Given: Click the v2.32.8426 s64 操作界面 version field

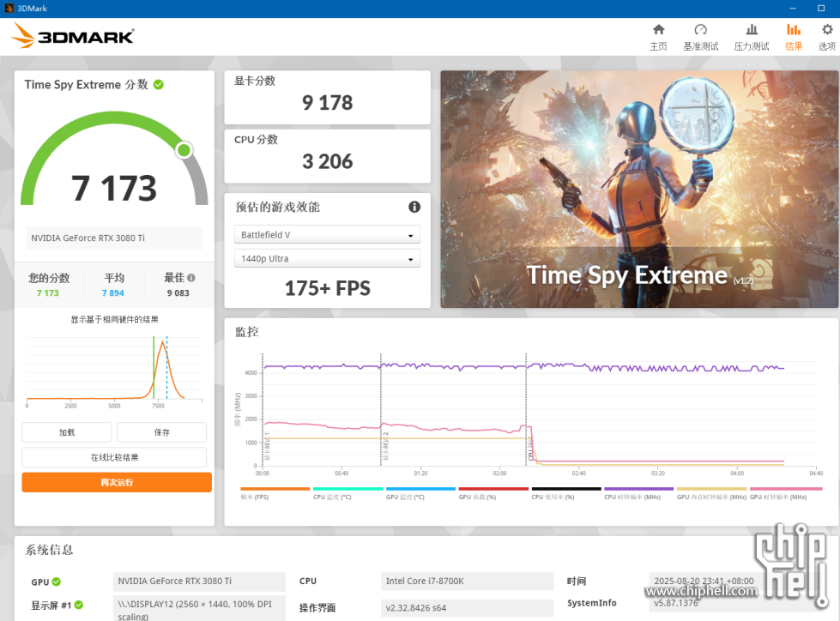Looking at the screenshot, I should [x=467, y=608].
